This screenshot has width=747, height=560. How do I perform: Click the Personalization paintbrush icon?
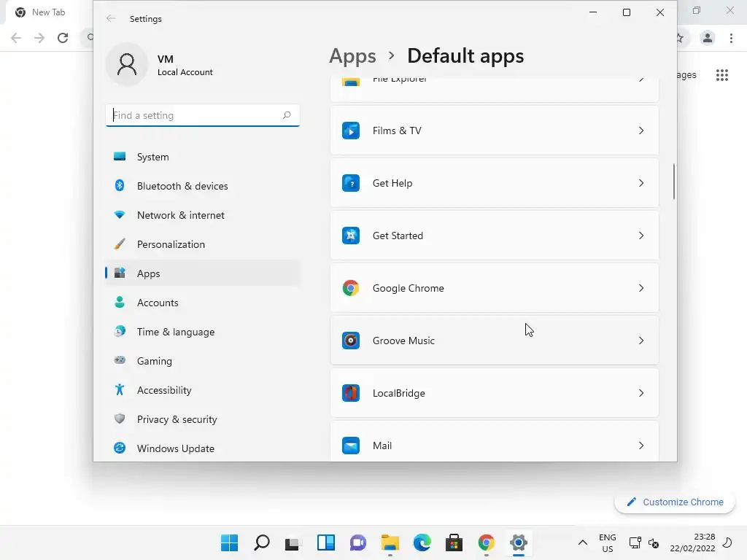[x=120, y=244]
